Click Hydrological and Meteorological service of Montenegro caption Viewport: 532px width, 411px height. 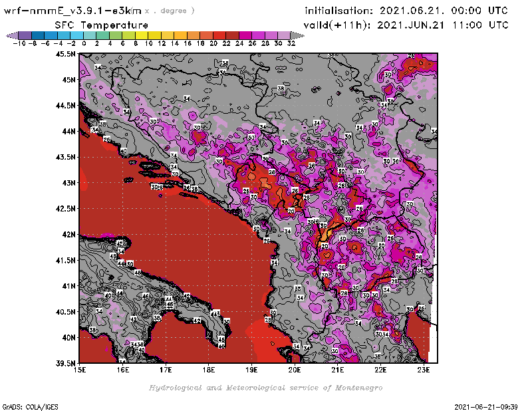pyautogui.click(x=265, y=388)
